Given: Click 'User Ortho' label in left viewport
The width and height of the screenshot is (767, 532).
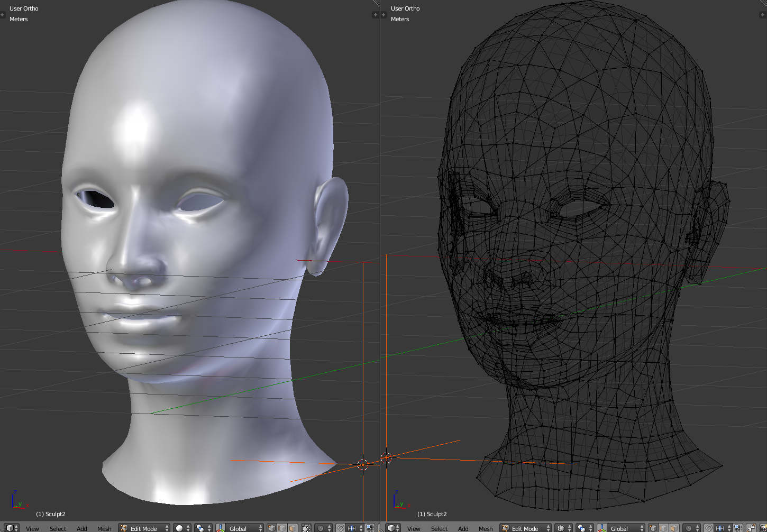Looking at the screenshot, I should click(24, 8).
